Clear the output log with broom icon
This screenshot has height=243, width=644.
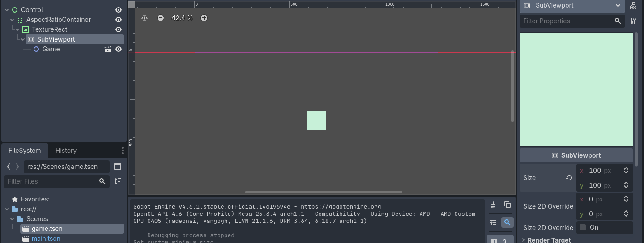pyautogui.click(x=493, y=205)
